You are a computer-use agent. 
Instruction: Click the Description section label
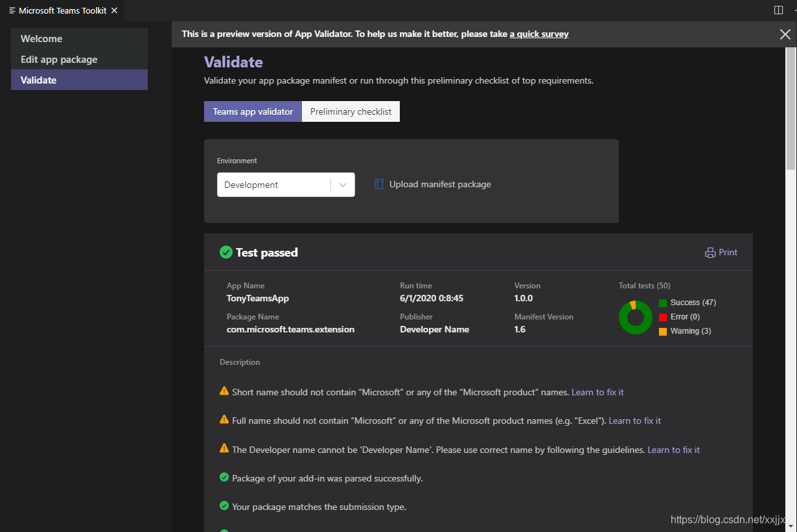pyautogui.click(x=240, y=362)
